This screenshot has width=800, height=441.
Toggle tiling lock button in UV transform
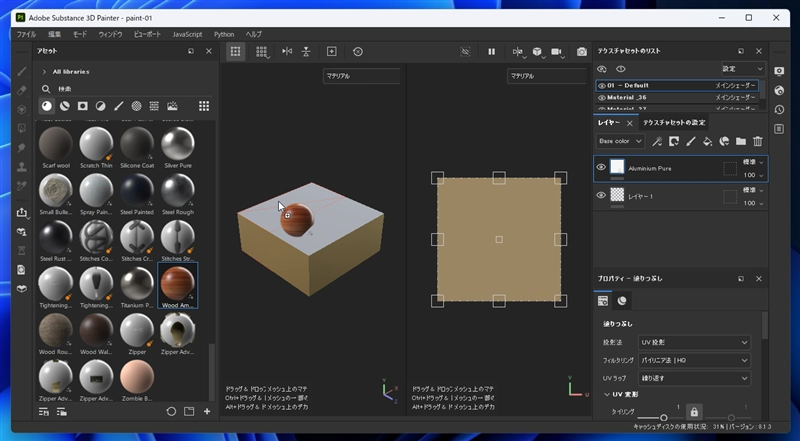click(694, 411)
